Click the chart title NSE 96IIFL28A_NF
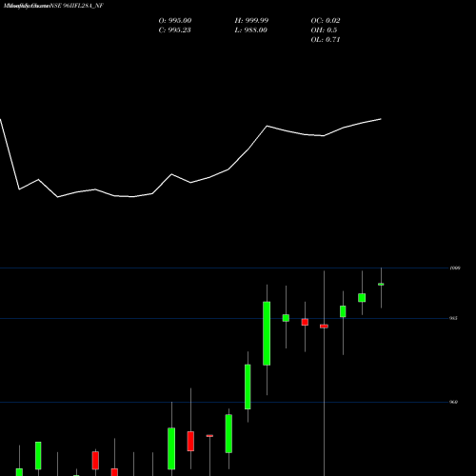This screenshot has width=476, height=476. 76,6
